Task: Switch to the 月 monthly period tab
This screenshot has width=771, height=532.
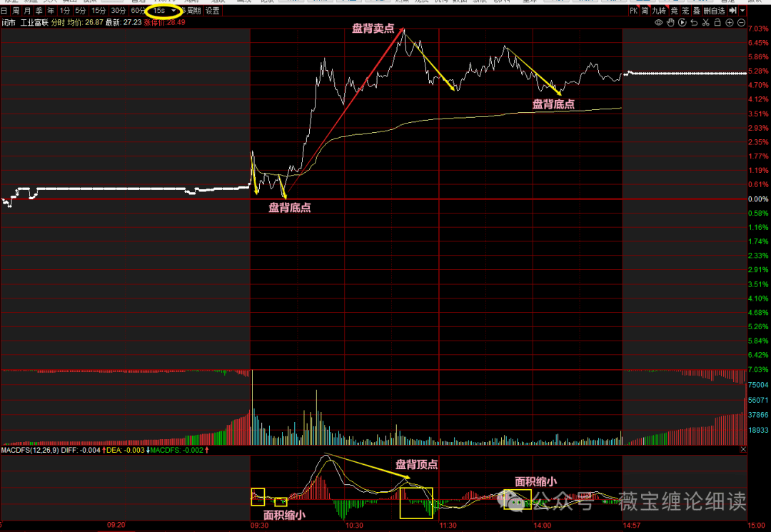Action: click(x=27, y=10)
